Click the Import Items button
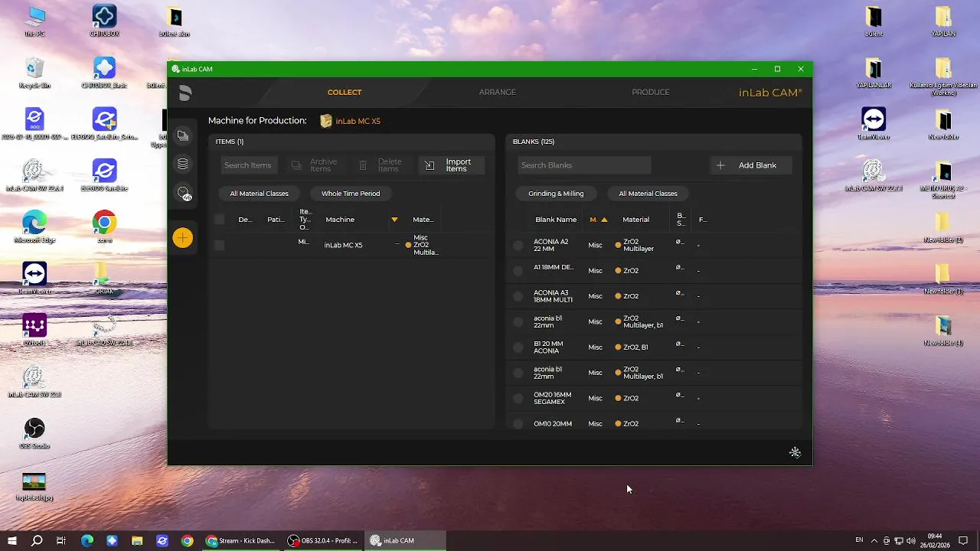This screenshot has width=980, height=551. click(452, 165)
